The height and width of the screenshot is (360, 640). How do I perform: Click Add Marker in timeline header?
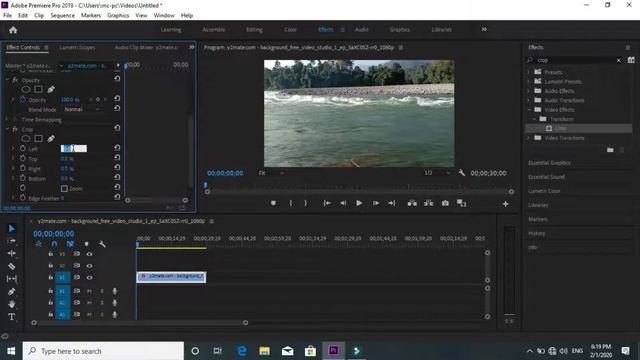point(87,244)
